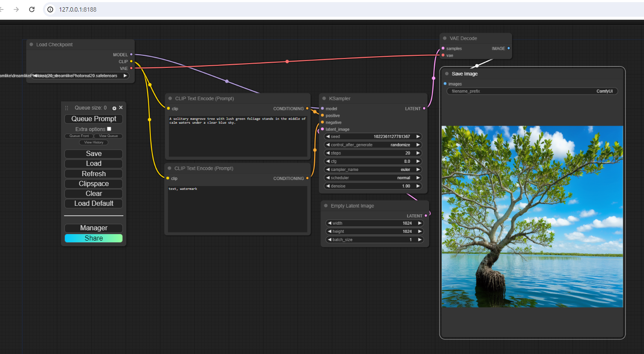Collapse the KSampler node using its dot

(x=324, y=98)
